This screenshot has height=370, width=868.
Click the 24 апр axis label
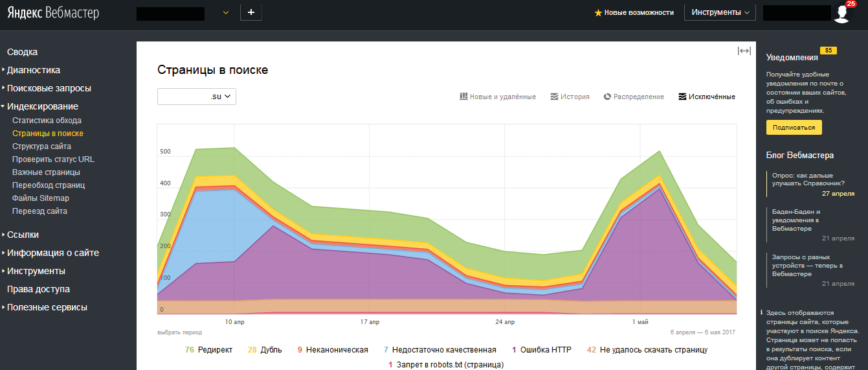coord(505,321)
